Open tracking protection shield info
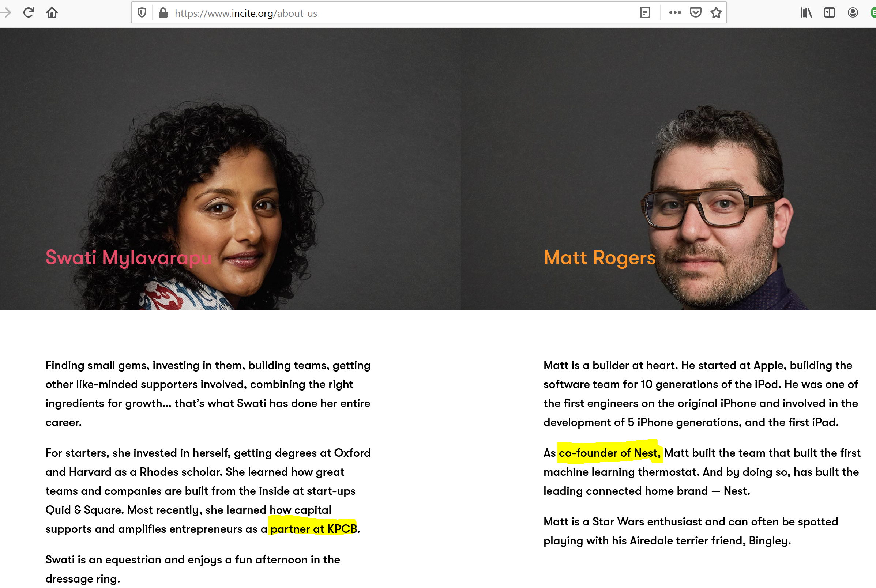Image resolution: width=876 pixels, height=588 pixels. 142,13
